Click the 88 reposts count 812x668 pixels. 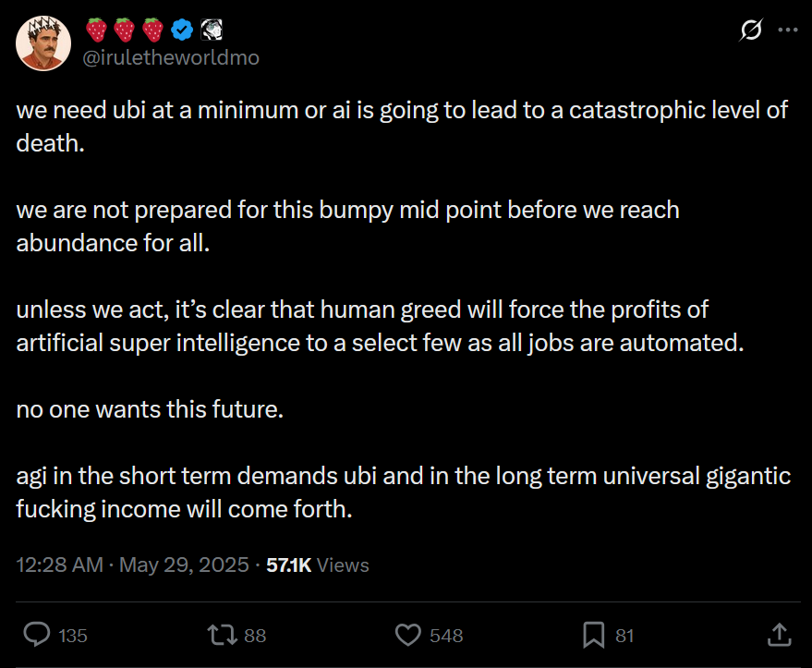tap(255, 636)
